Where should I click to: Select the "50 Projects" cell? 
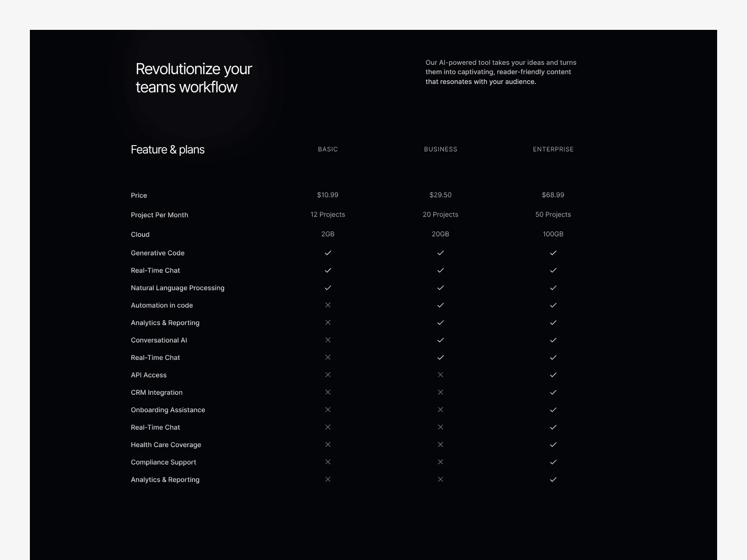553,215
